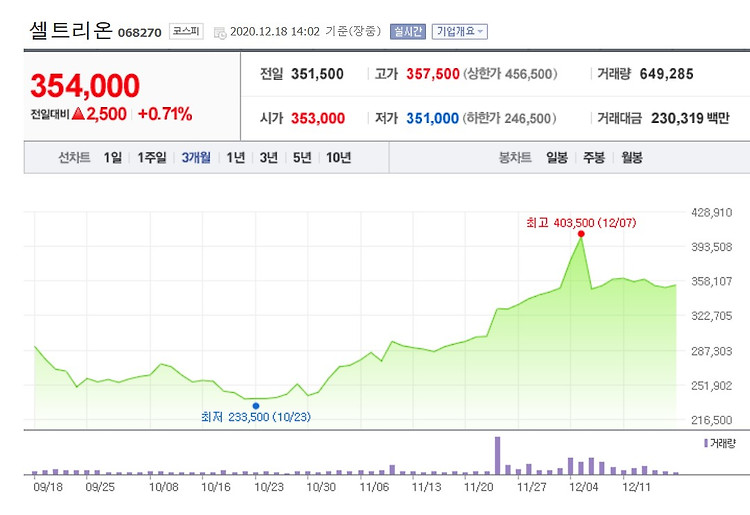Click the 최저 233,500 (10/23) label

point(256,417)
